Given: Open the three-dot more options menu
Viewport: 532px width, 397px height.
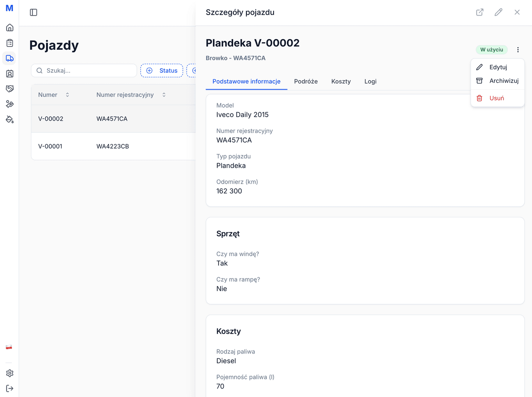Looking at the screenshot, I should (518, 50).
